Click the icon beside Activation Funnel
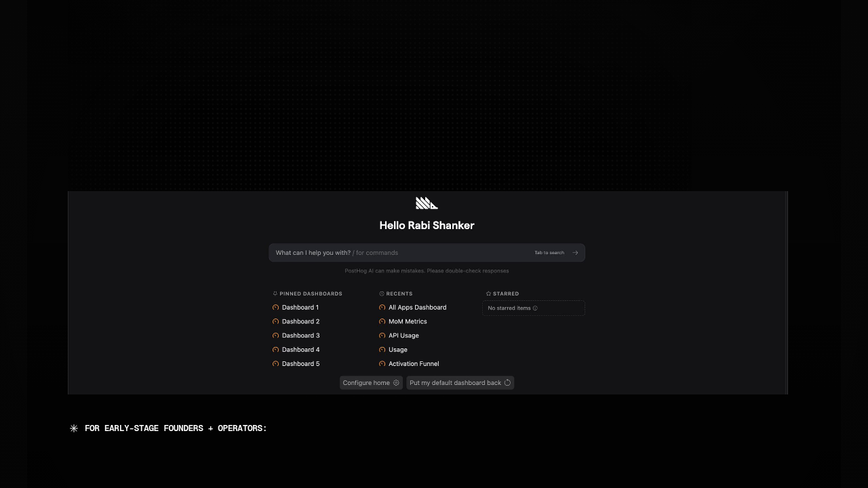 382,364
